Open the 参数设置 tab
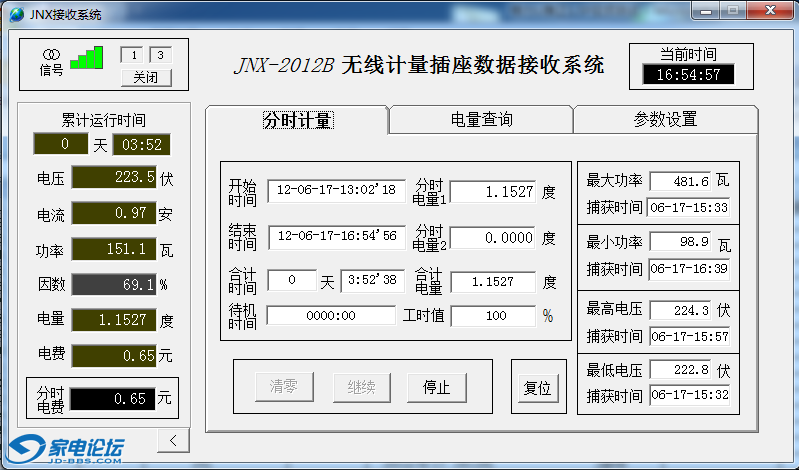 pos(665,120)
